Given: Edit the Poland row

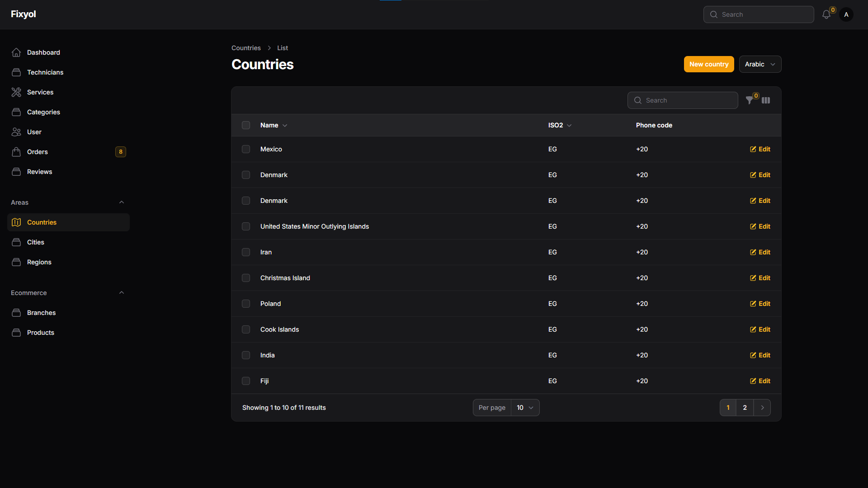Looking at the screenshot, I should tap(760, 304).
